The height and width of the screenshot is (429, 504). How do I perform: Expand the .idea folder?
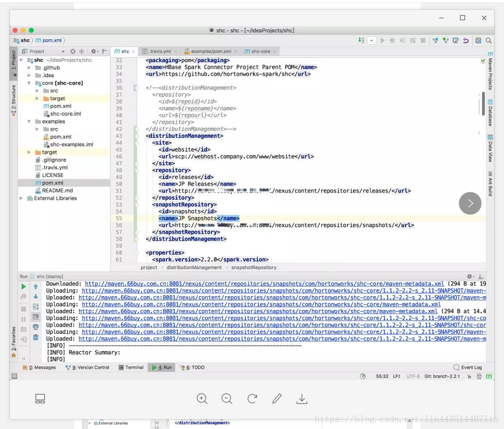pyautogui.click(x=29, y=75)
